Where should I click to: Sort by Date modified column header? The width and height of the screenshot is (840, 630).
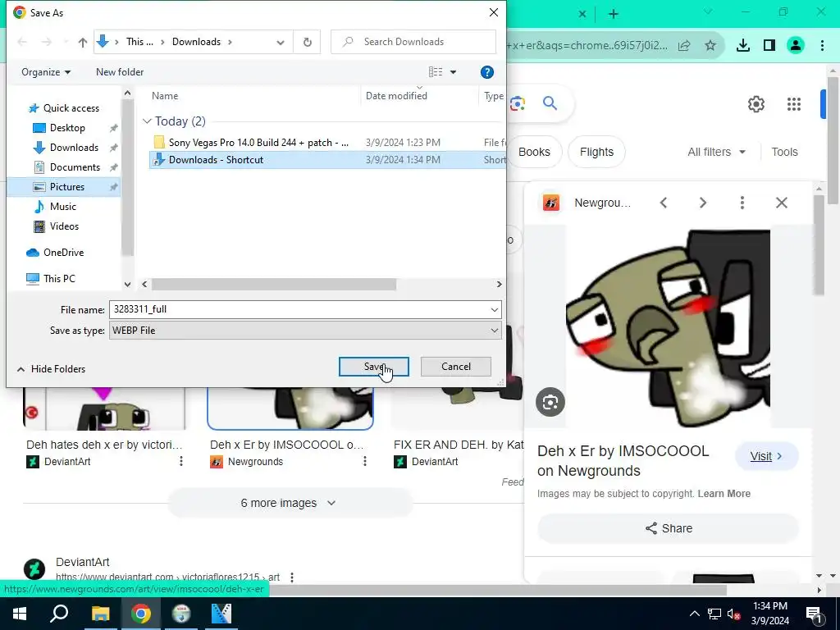[x=396, y=96]
